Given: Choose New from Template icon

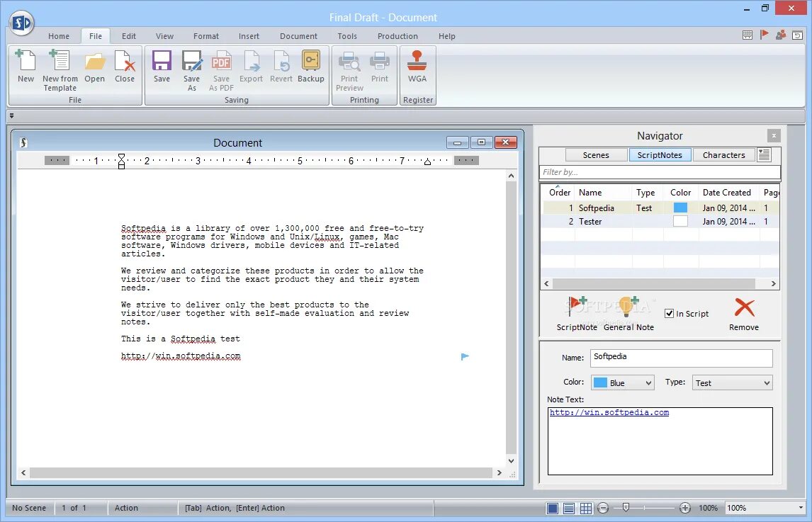Looking at the screenshot, I should coord(60,70).
